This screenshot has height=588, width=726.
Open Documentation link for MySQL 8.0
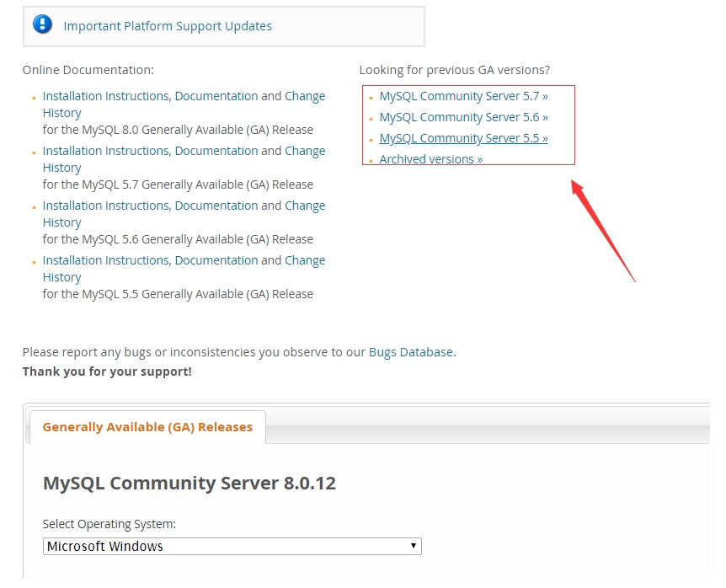216,96
